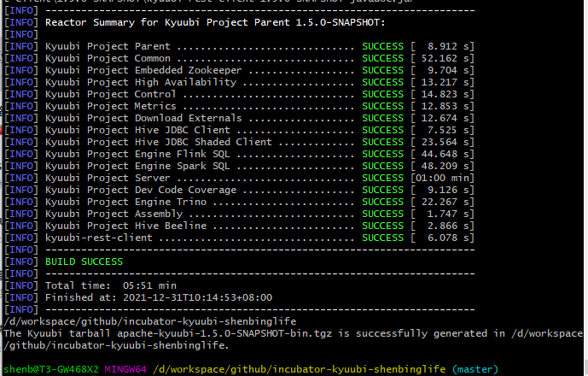Click the (master) branch indicator

pyautogui.click(x=475, y=370)
